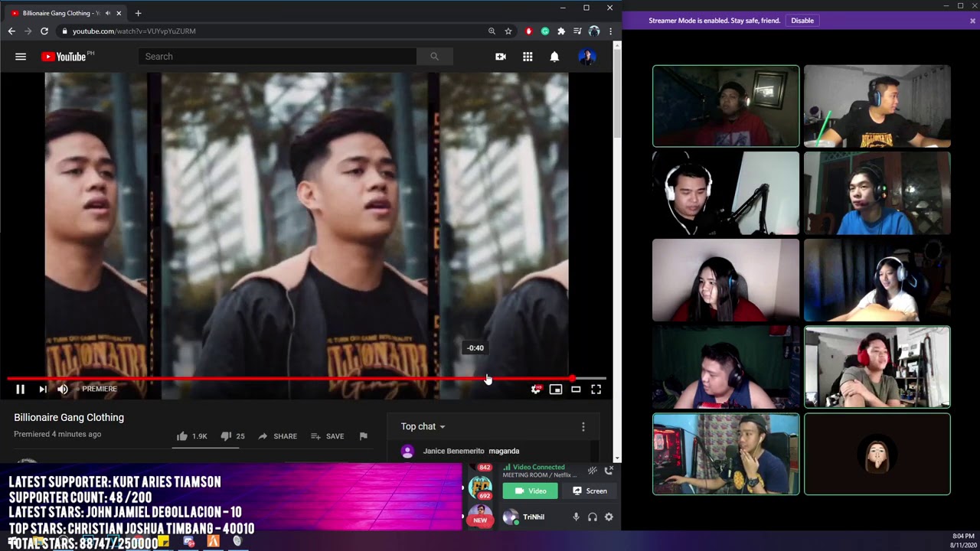Reload the YouTube page
The image size is (980, 551).
coord(44,31)
